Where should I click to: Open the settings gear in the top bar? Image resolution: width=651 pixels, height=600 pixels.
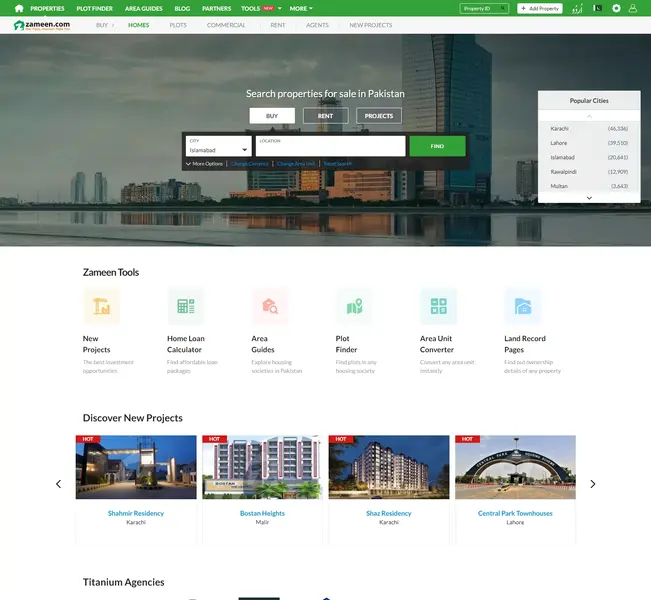[616, 8]
